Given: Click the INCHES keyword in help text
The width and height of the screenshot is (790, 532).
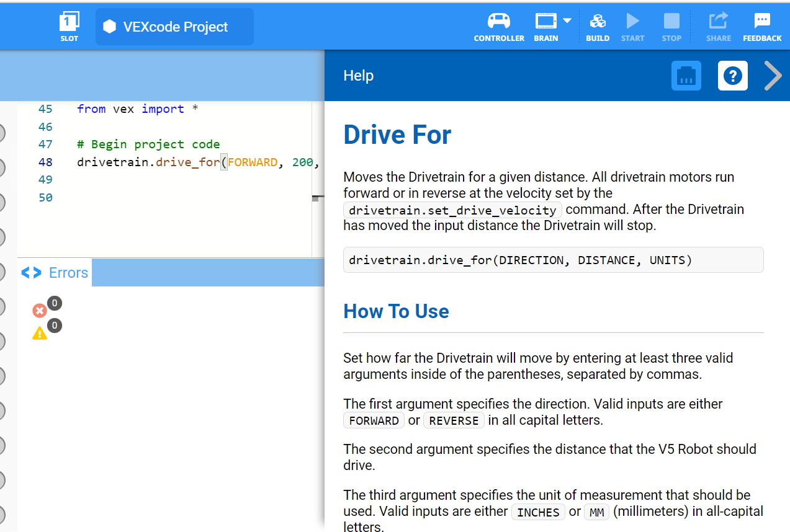Looking at the screenshot, I should point(538,512).
